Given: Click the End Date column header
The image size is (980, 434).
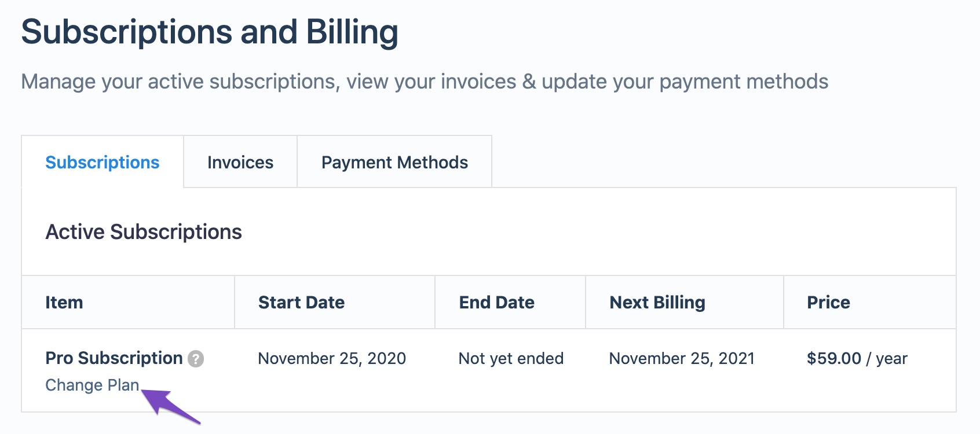Looking at the screenshot, I should click(496, 303).
